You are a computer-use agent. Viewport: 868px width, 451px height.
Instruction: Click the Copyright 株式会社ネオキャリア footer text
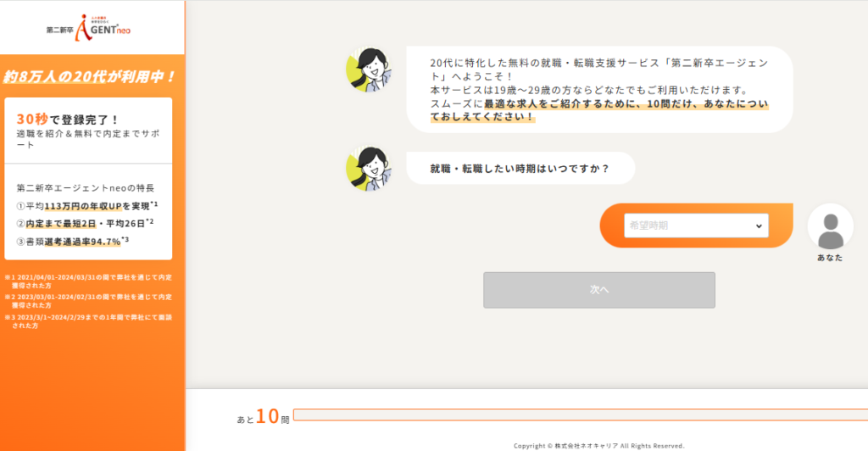pos(599,445)
